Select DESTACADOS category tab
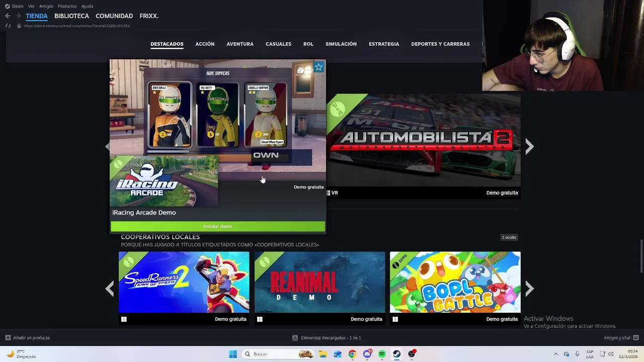 click(x=167, y=44)
